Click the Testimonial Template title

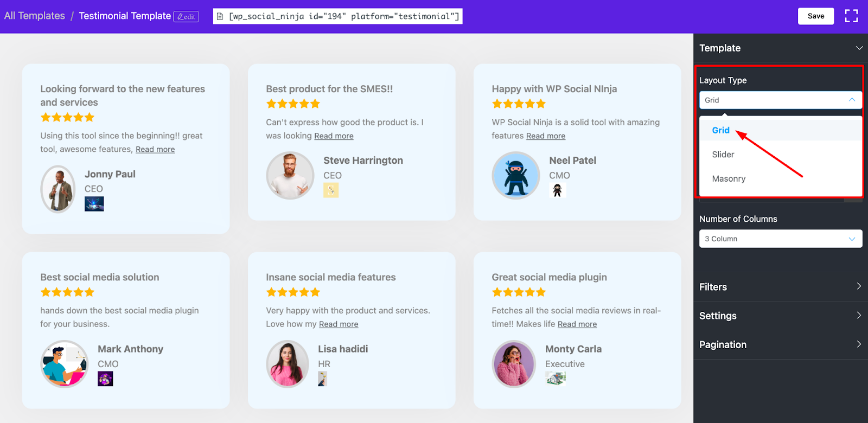pyautogui.click(x=125, y=16)
